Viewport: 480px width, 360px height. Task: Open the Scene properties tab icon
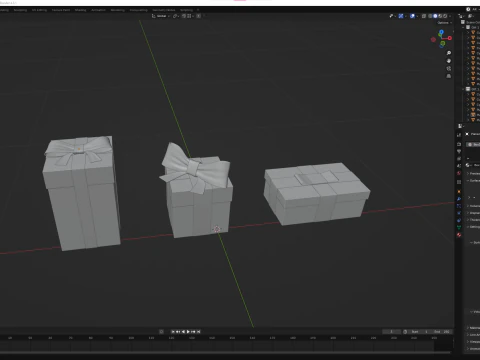point(459,166)
